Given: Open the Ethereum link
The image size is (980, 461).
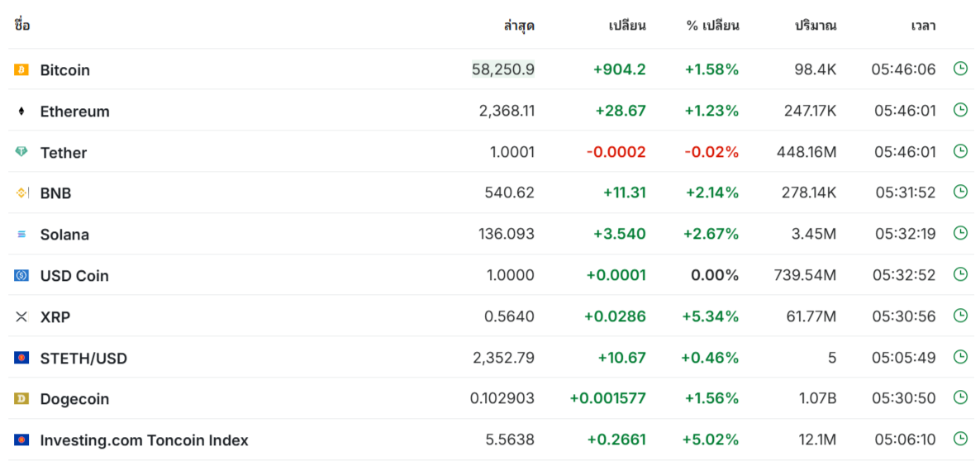Looking at the screenshot, I should tap(75, 112).
